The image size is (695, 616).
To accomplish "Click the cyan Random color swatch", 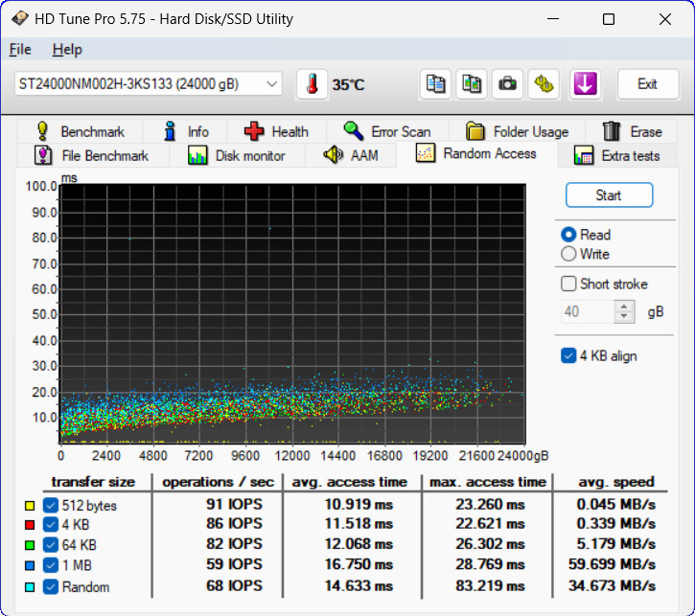I will [30, 587].
